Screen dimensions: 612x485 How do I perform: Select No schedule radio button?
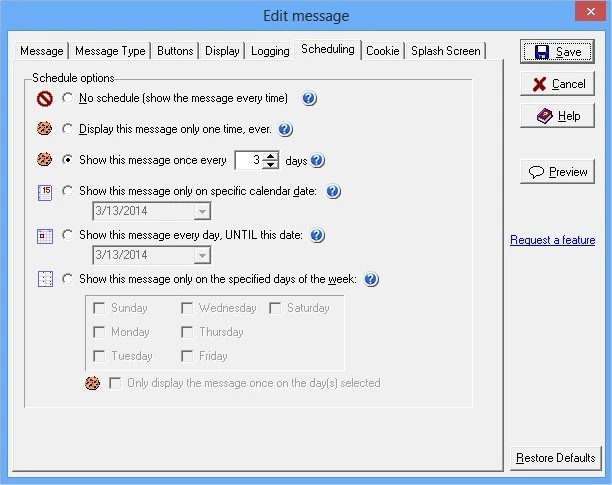coord(67,99)
